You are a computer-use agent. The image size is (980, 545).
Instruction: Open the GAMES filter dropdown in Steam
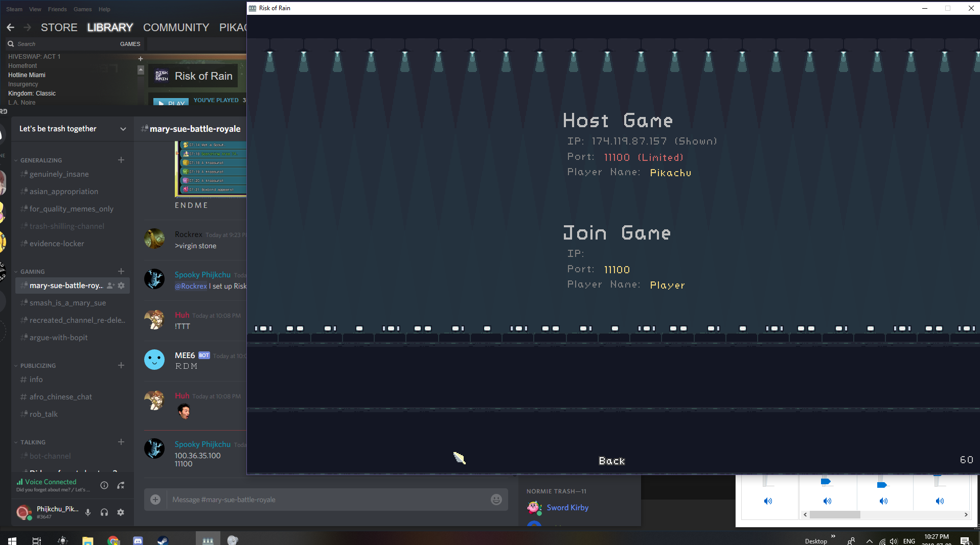coord(130,44)
